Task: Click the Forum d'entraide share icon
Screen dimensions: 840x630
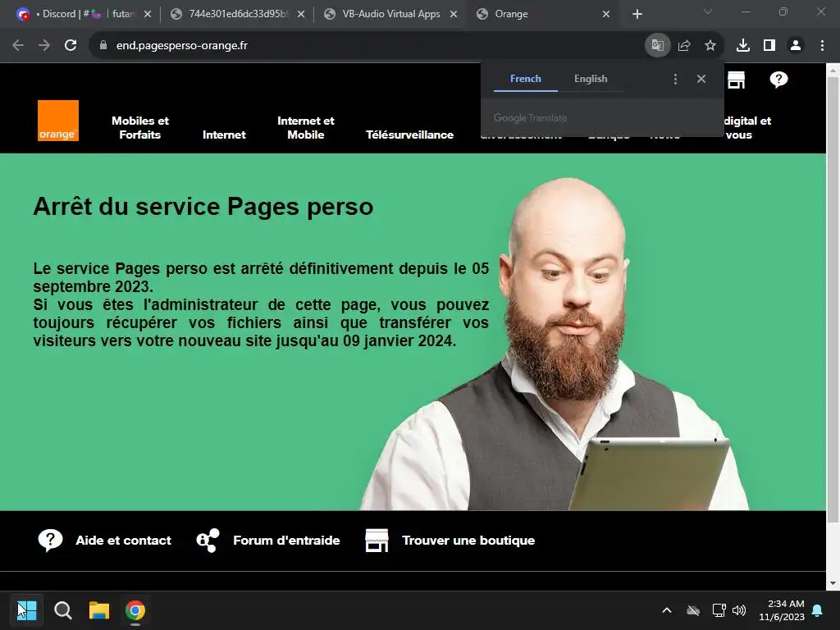Action: click(208, 540)
